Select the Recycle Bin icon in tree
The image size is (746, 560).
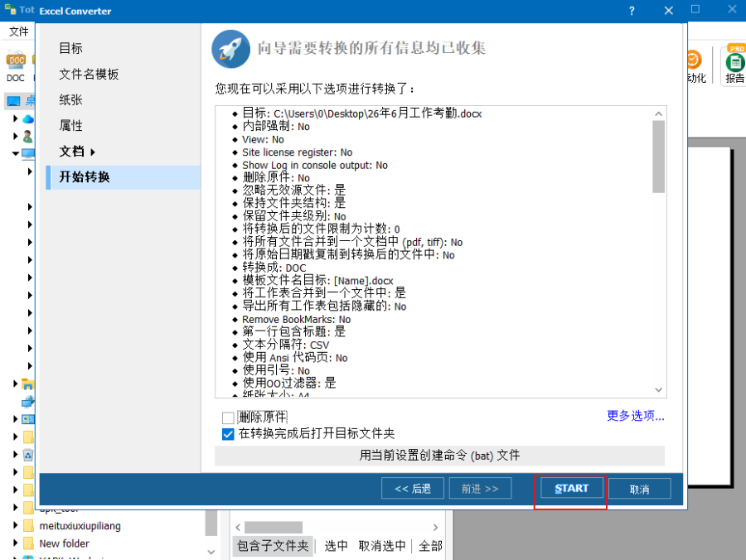[x=28, y=455]
